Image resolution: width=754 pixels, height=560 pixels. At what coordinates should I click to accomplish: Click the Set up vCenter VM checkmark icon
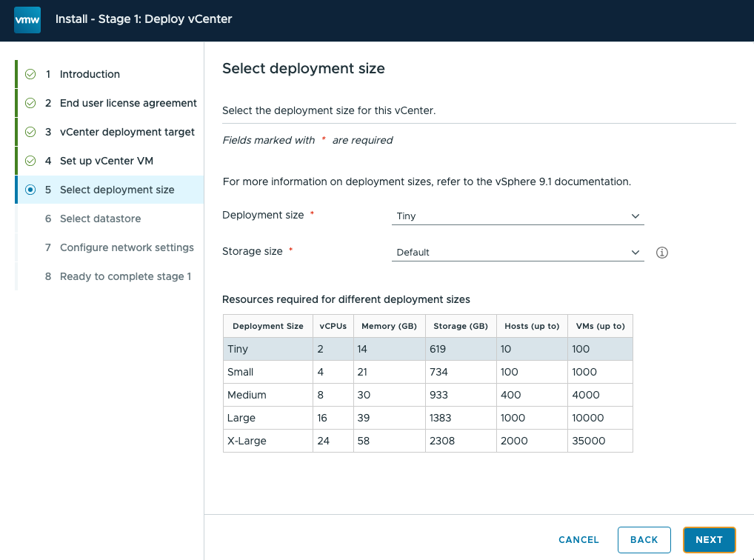point(30,161)
